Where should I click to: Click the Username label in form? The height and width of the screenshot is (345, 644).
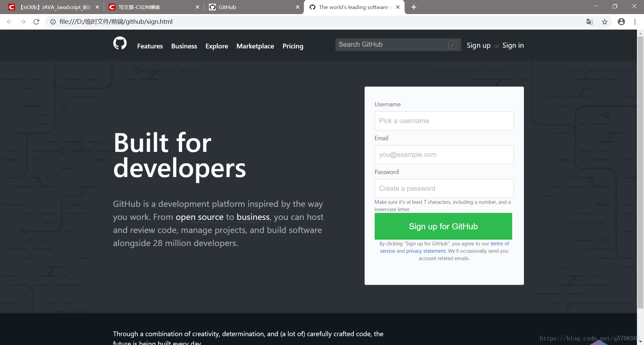pyautogui.click(x=387, y=105)
